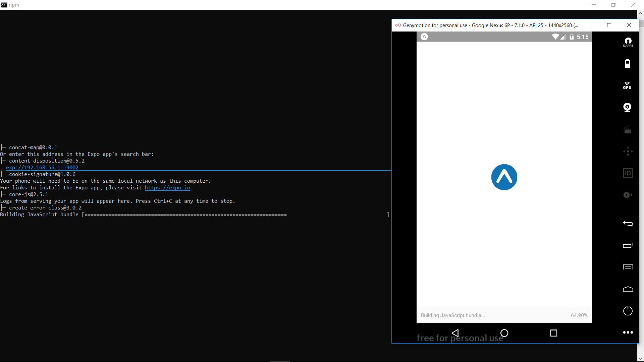Minimize the Genymotion emulator window
The width and height of the screenshot is (644, 362).
tap(590, 25)
